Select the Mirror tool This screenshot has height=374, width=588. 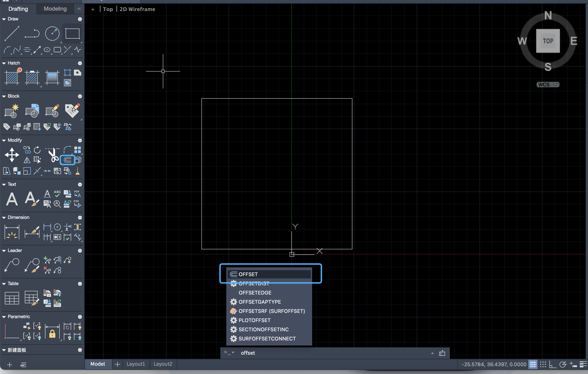tap(27, 160)
